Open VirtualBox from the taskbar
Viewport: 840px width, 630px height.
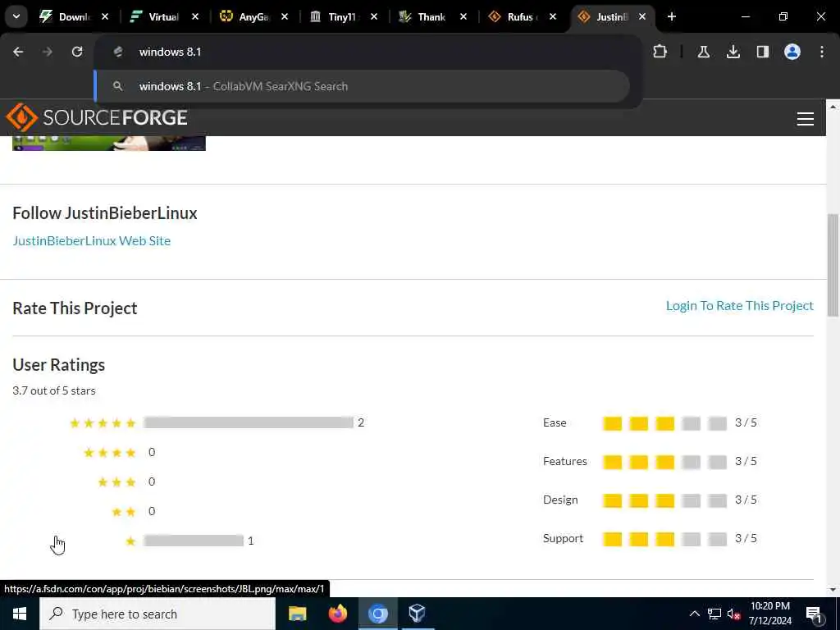pos(418,614)
